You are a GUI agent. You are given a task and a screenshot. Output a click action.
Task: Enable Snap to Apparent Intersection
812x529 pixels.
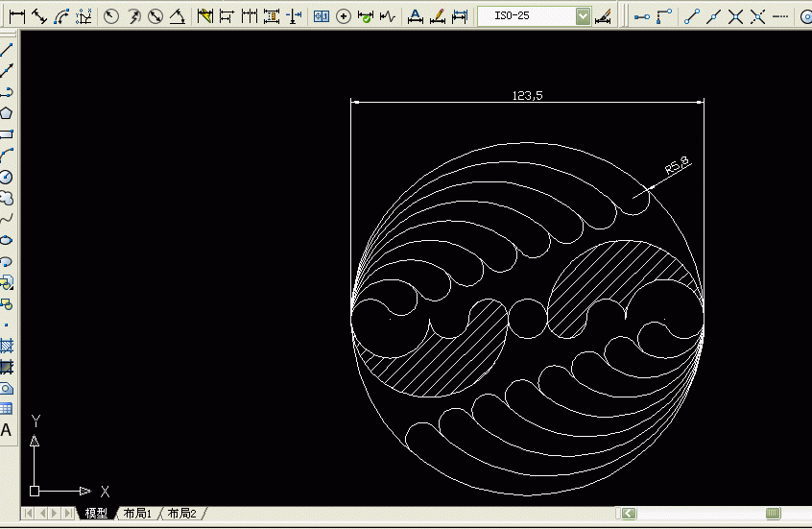pyautogui.click(x=757, y=16)
